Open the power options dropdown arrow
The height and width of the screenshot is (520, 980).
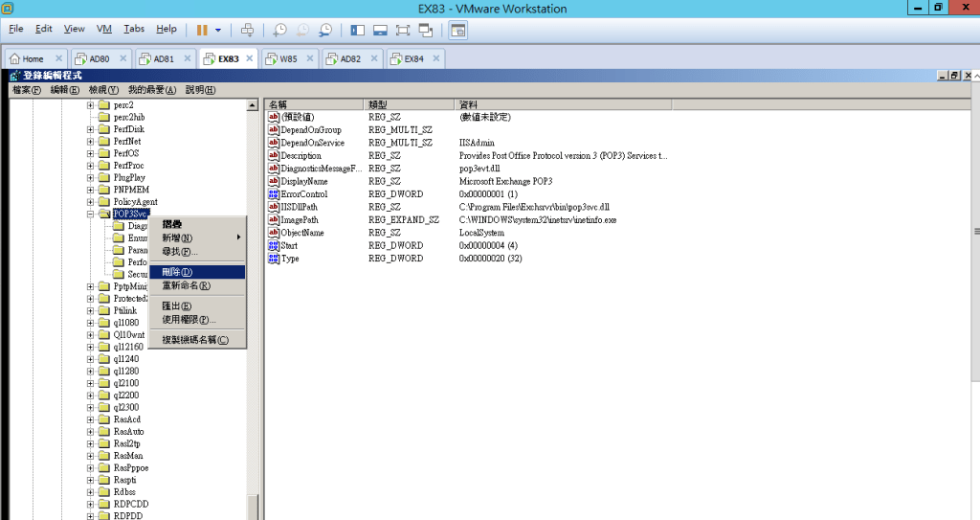(x=218, y=30)
